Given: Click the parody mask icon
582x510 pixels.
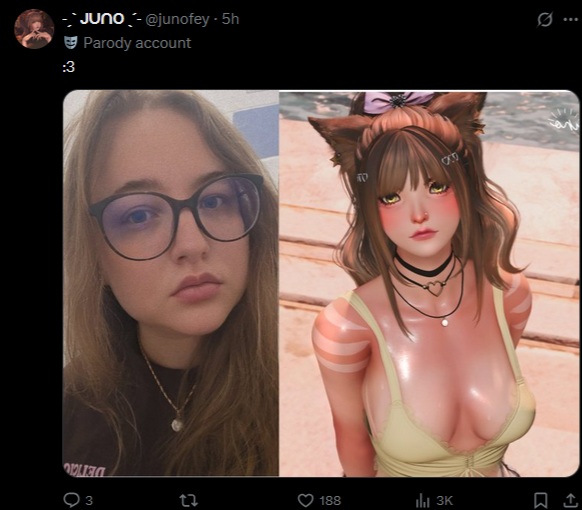Looking at the screenshot, I should 71,43.
